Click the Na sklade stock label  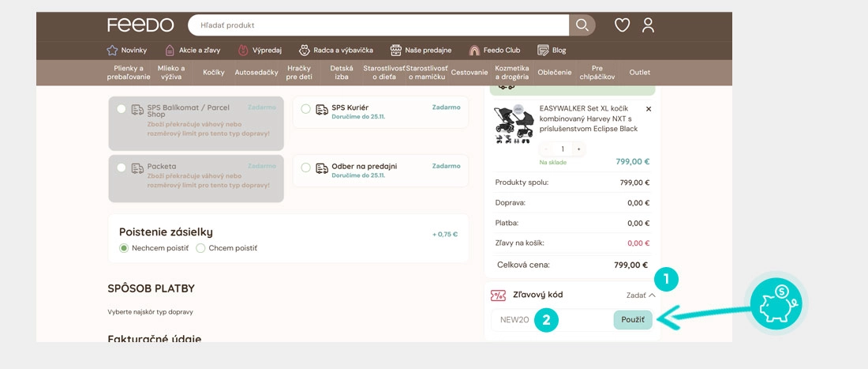553,162
